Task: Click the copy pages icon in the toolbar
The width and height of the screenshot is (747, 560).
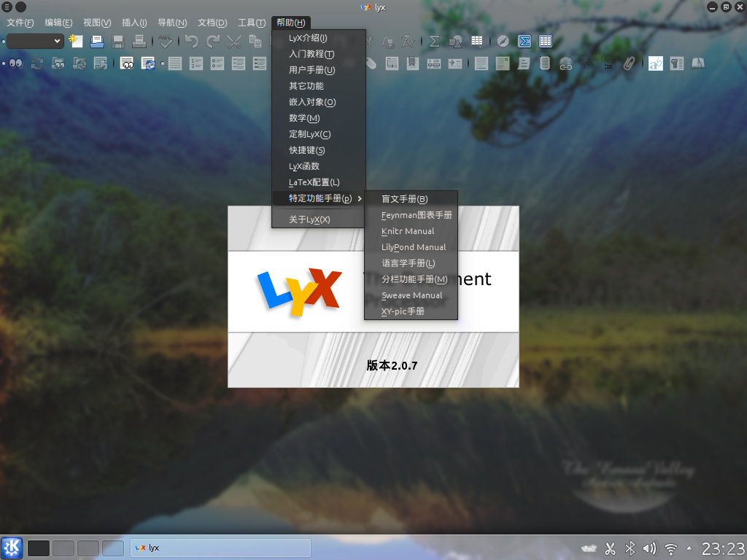Action: tap(255, 42)
